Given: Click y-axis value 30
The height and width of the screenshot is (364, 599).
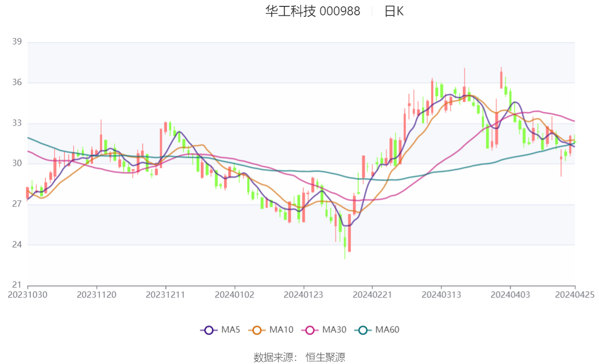Looking at the screenshot, I should point(17,163).
